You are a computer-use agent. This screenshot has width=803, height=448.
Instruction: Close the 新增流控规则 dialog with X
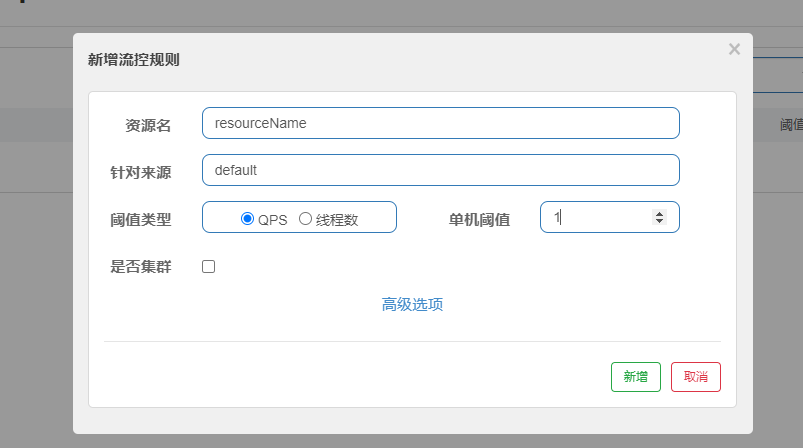[x=734, y=49]
